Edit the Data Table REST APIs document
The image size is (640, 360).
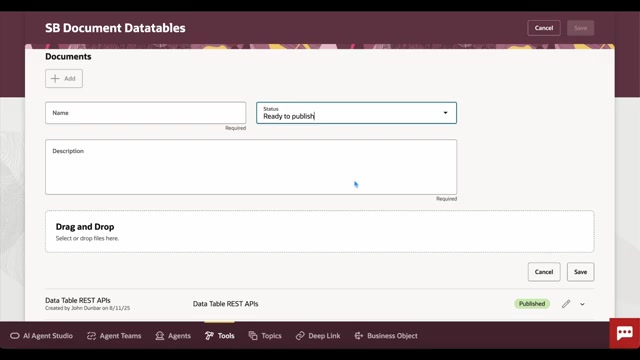(566, 304)
